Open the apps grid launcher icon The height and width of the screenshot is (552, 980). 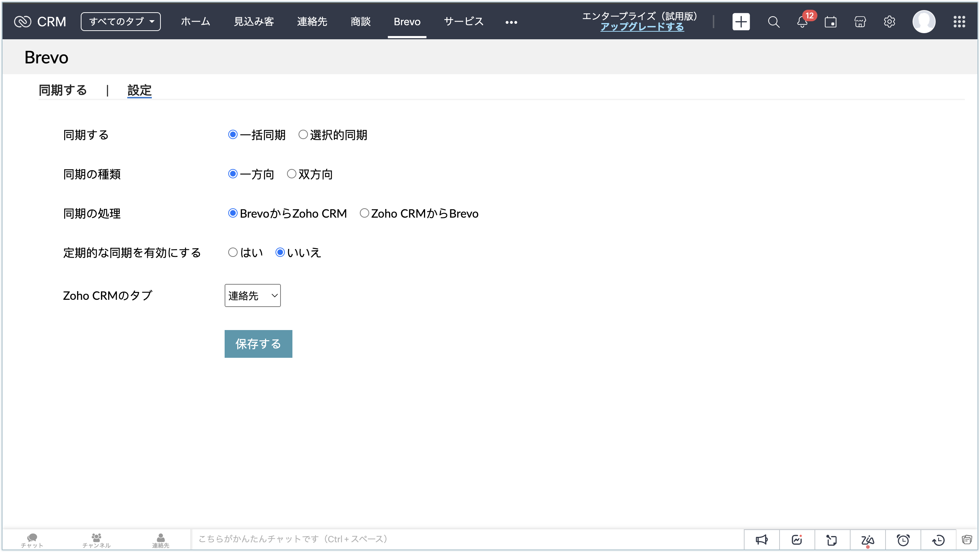pos(959,22)
